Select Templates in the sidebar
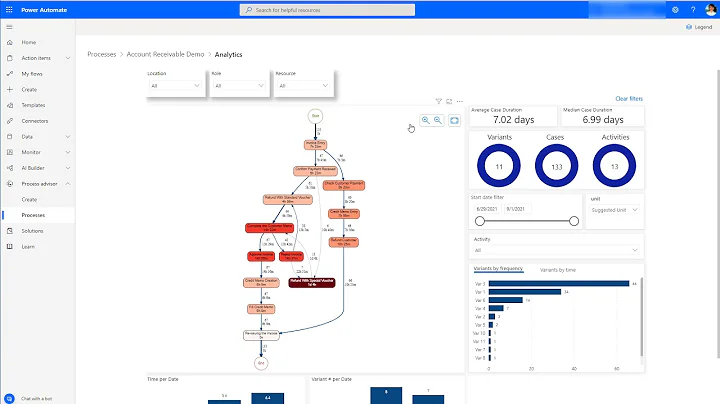Screen dimensions: 720x404 (34, 105)
